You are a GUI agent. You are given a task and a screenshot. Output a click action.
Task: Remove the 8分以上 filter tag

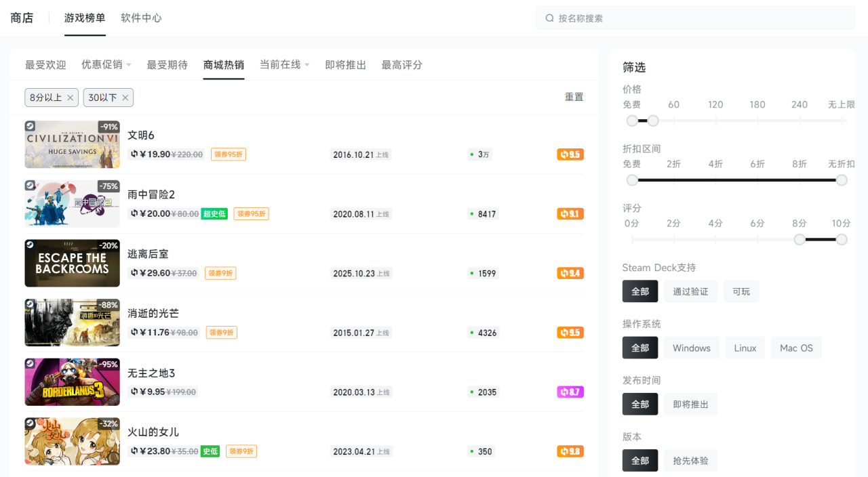tap(70, 98)
